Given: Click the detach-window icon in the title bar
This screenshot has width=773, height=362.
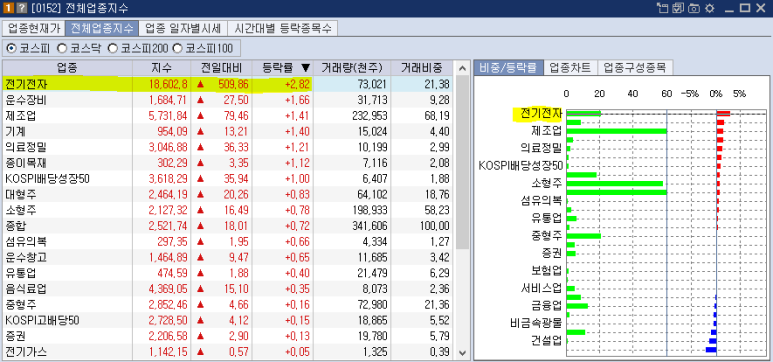Looking at the screenshot, I should (x=662, y=8).
